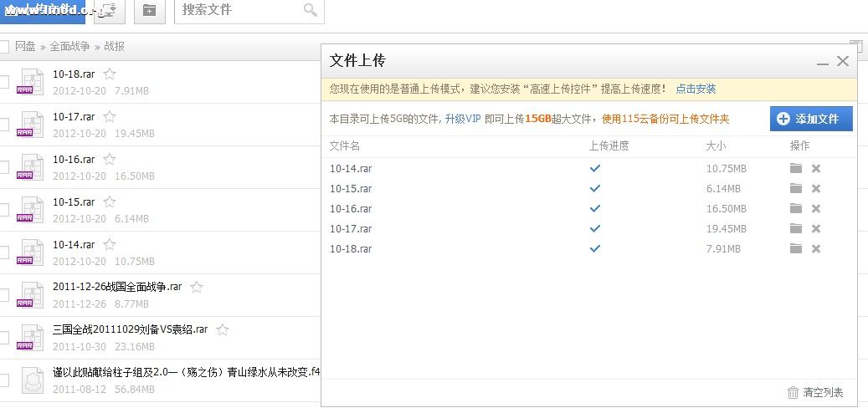Click the 上传进度 column header
Image resolution: width=868 pixels, height=408 pixels.
point(609,146)
